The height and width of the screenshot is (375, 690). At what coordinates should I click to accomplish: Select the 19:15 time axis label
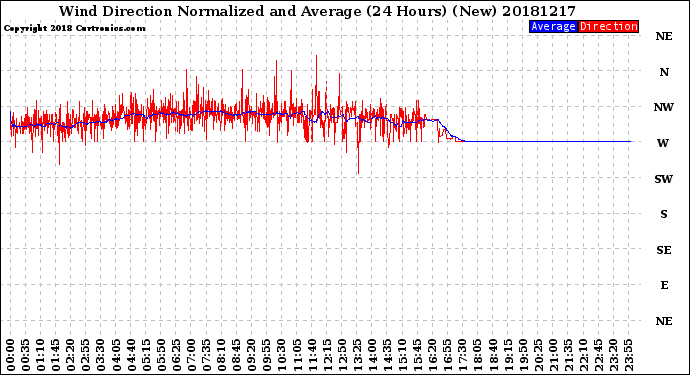508,355
